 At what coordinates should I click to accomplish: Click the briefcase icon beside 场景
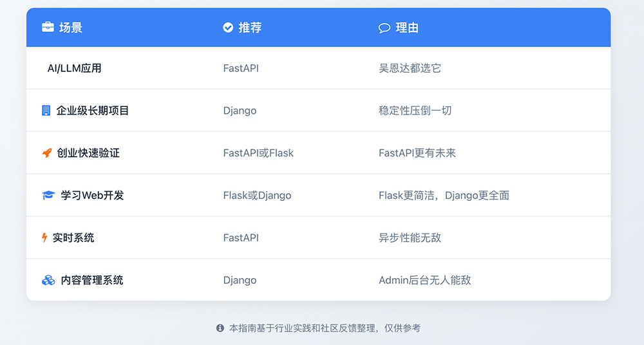[x=48, y=27]
